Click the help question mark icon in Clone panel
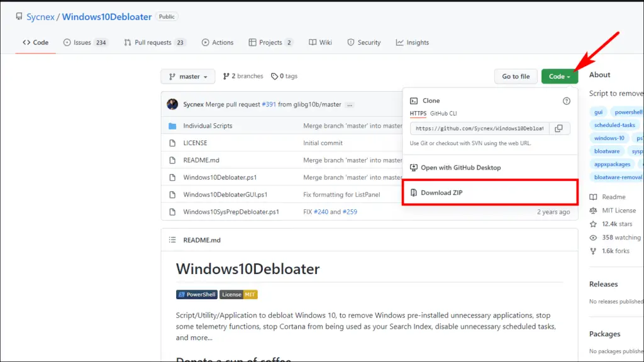 tap(567, 101)
